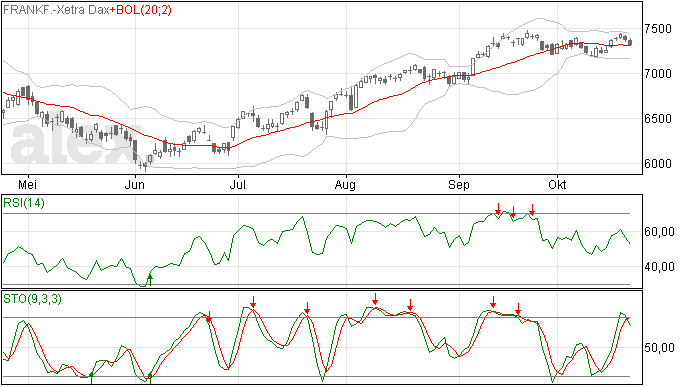Click the 7000 price axis label
690x387 pixels.
point(658,74)
